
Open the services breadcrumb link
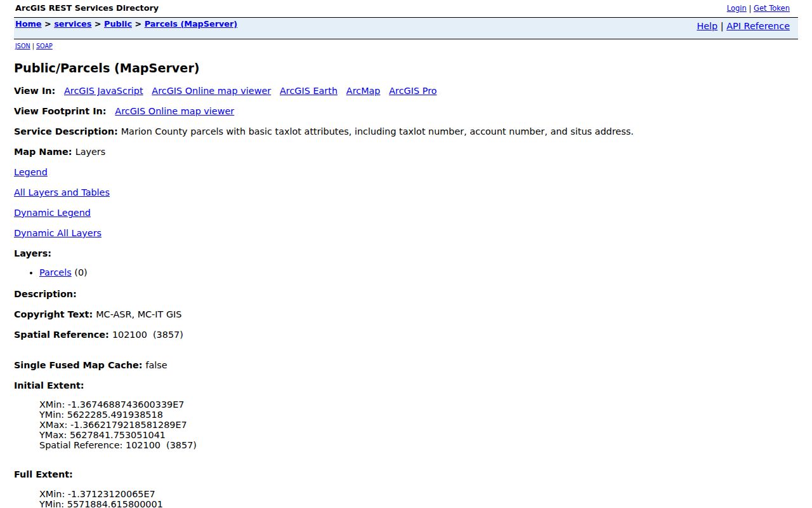click(73, 24)
